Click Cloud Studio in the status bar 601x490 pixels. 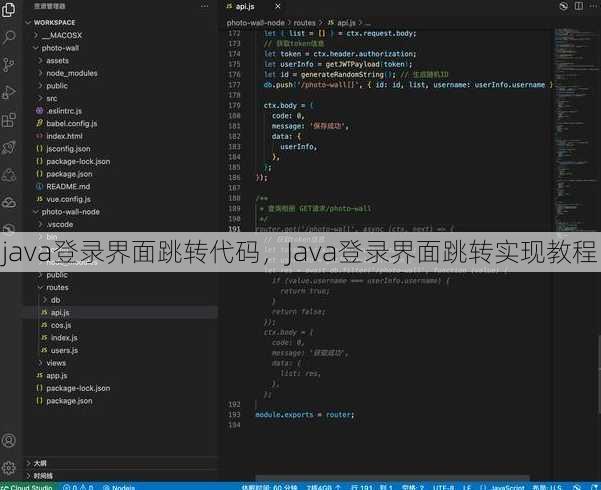pos(28,487)
